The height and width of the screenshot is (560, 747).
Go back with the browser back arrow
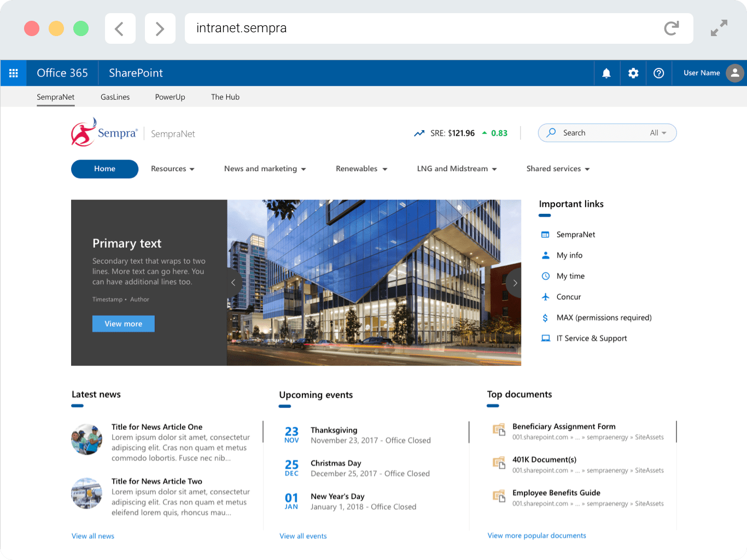[x=120, y=28]
